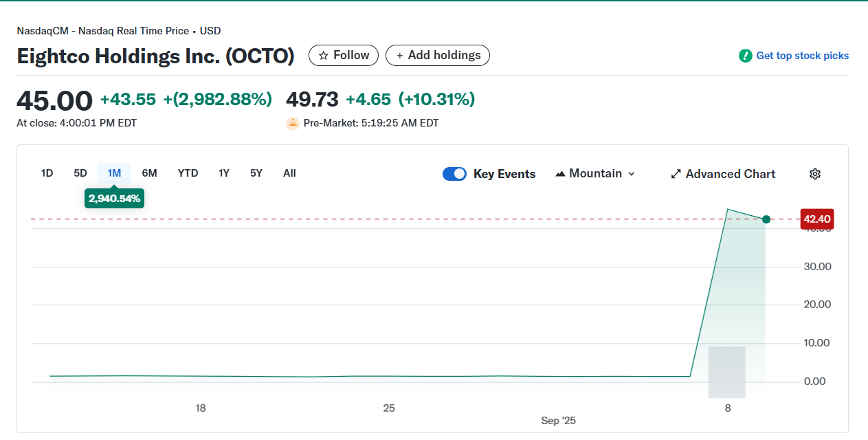868x440 pixels.
Task: Select the 5D time range
Action: coord(80,173)
